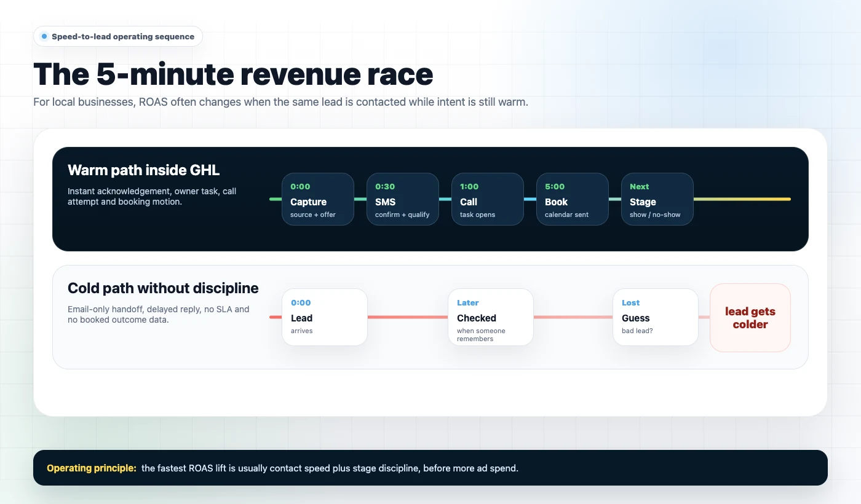Viewport: 861px width, 504px height.
Task: Select the Next Stage step card
Action: click(657, 199)
